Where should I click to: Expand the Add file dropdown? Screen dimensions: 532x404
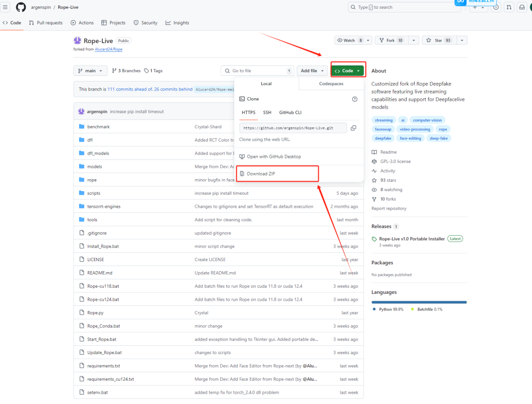pyautogui.click(x=312, y=71)
